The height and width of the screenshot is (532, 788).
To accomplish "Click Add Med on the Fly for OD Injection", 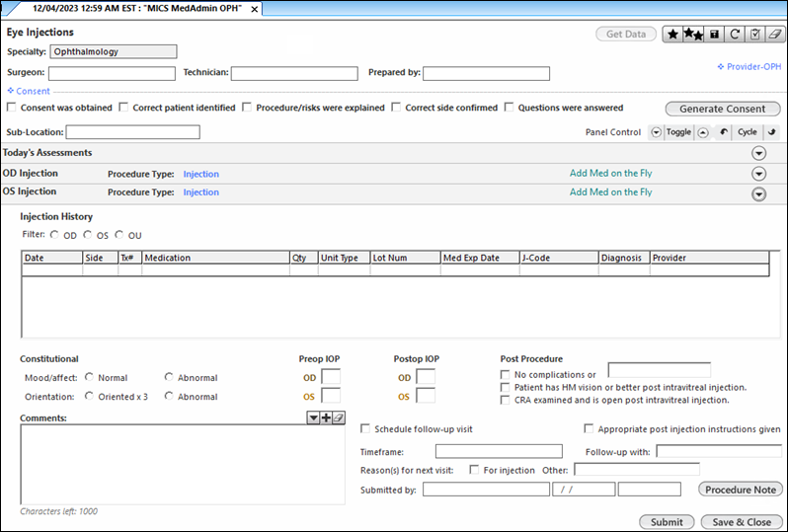I will coord(610,173).
